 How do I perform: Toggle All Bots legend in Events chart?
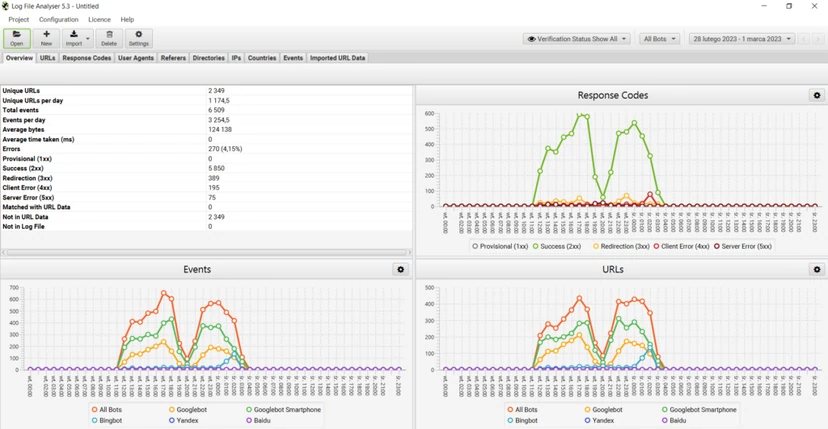coord(107,409)
